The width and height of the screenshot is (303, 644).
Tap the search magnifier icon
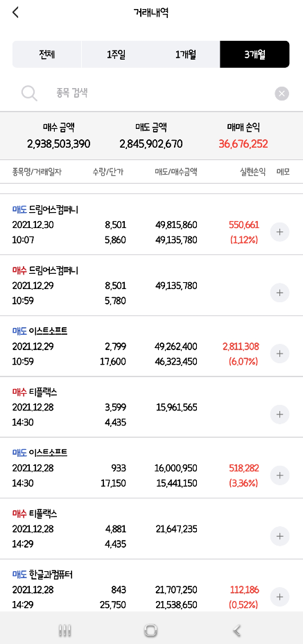pos(29,94)
